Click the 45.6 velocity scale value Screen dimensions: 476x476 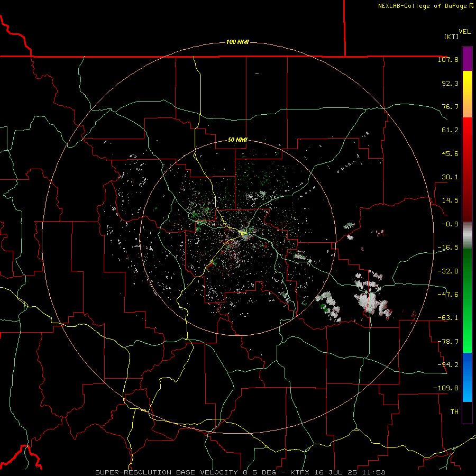tap(450, 153)
